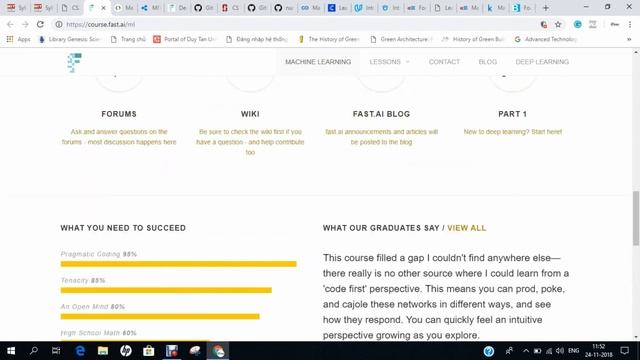The width and height of the screenshot is (640, 360).
Task: Go forward with the browser forward arrow
Action: point(25,24)
